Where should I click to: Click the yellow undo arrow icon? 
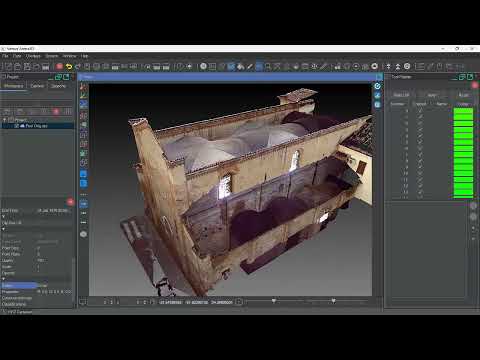[x=69, y=67]
